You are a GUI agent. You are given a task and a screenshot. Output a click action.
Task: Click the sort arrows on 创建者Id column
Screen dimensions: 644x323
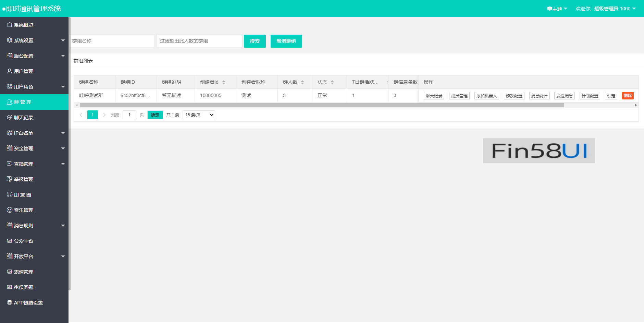click(224, 82)
